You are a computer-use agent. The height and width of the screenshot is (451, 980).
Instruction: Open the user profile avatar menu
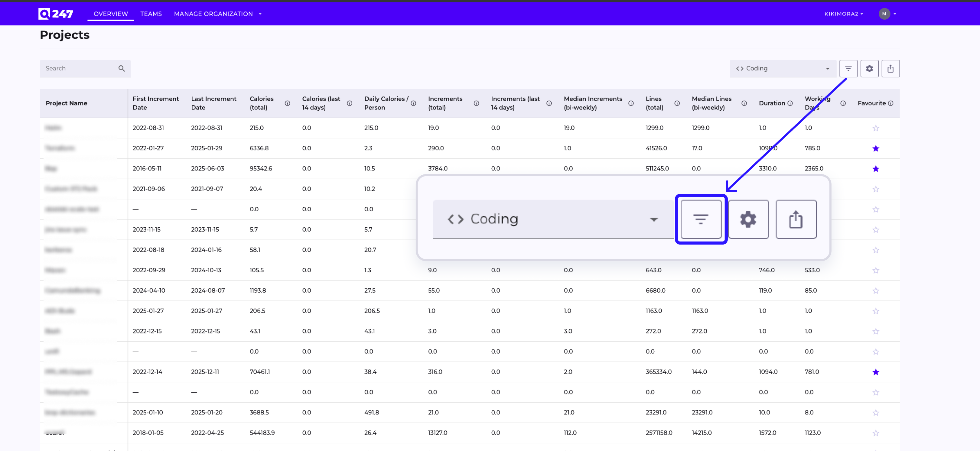(x=884, y=14)
